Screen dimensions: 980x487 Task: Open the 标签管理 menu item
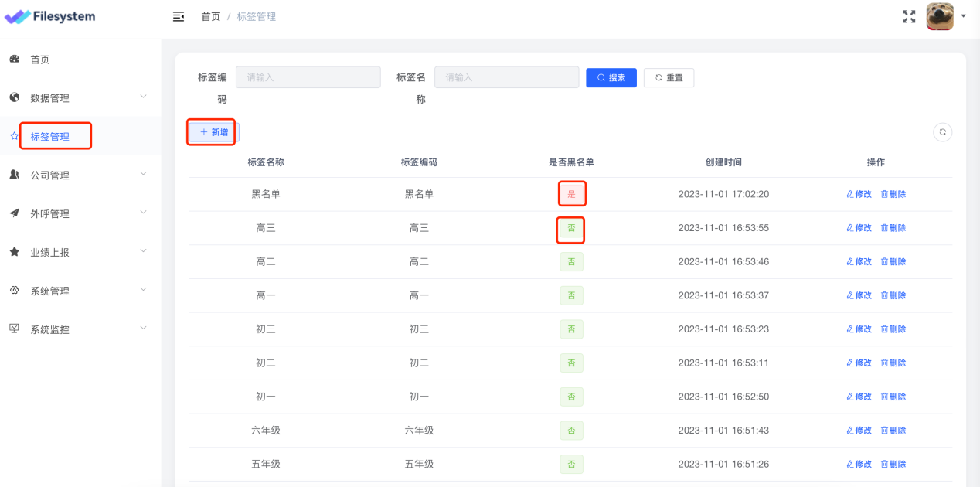[x=50, y=137]
